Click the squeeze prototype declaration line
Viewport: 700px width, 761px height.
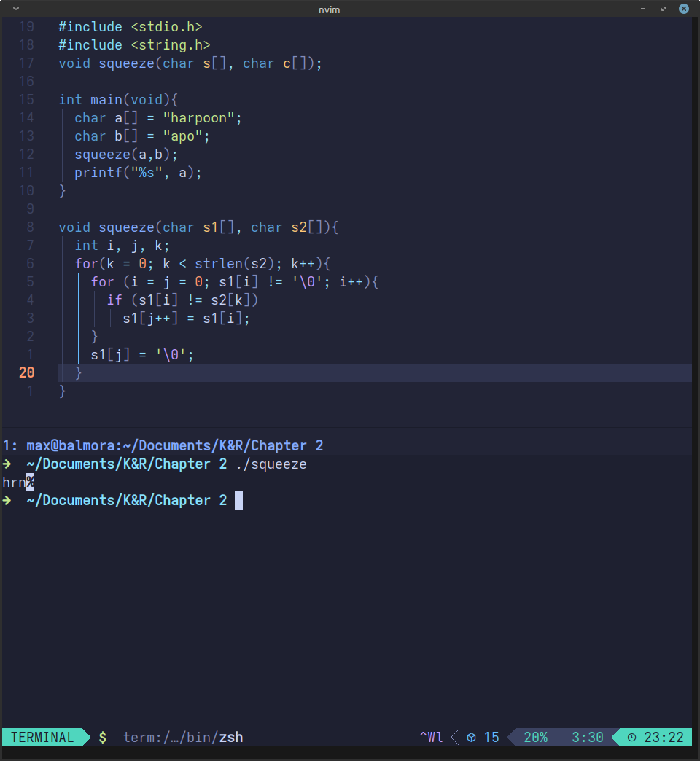point(190,63)
